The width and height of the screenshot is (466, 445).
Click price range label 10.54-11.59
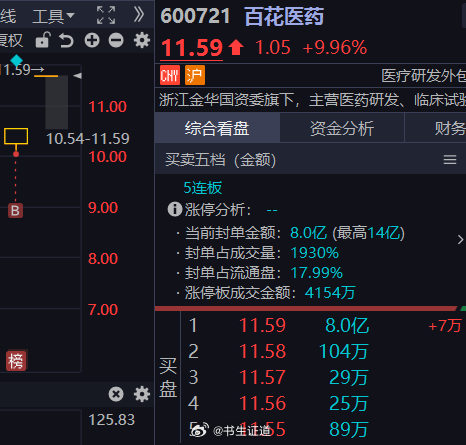pyautogui.click(x=88, y=139)
